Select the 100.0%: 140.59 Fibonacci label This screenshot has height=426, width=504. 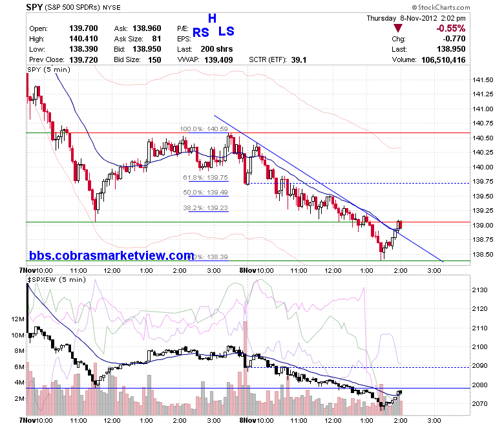[204, 129]
